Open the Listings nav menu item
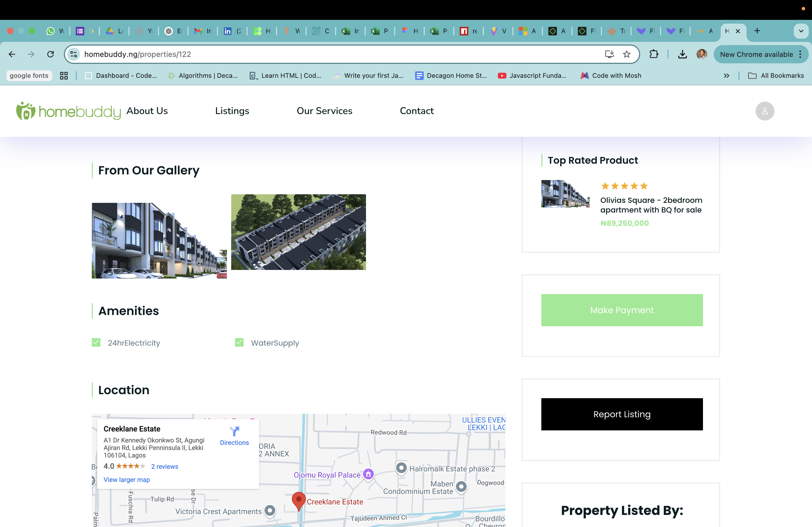The height and width of the screenshot is (527, 812). [232, 111]
